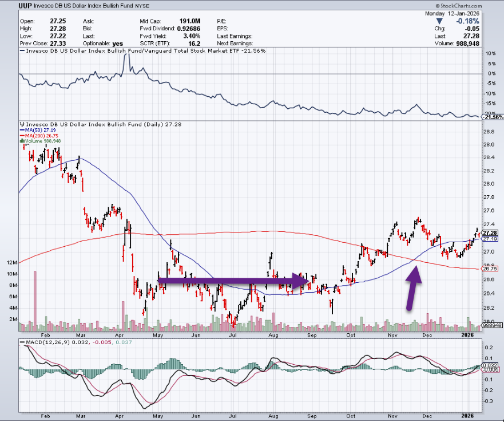Click the Jul label on MACD time axis
Image resolution: width=504 pixels, height=422 pixels.
point(232,416)
